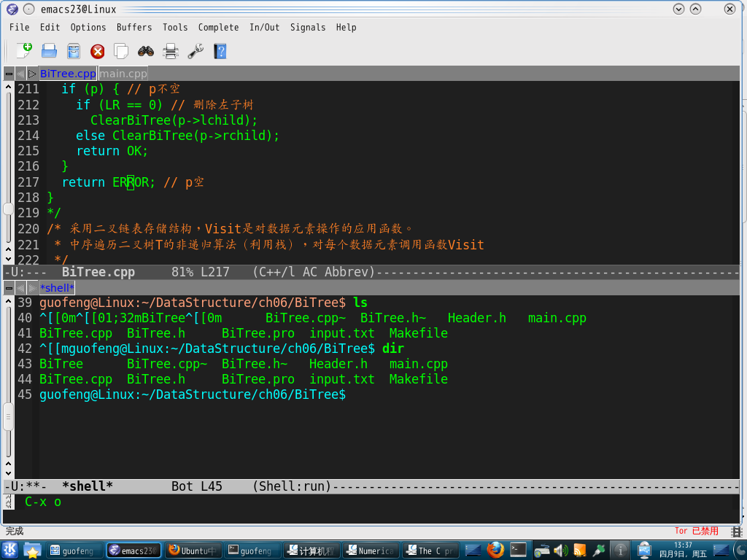The image size is (747, 560).
Task: Print buffer with the printer icon
Action: 171,51
